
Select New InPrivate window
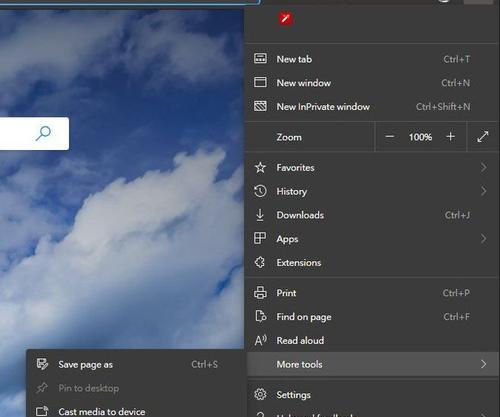click(372, 106)
